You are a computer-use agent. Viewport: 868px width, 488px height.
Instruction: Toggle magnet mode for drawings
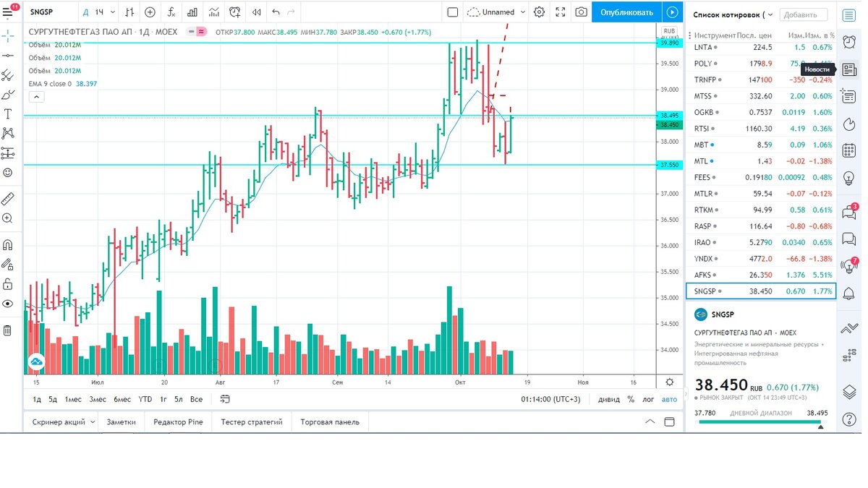8,244
